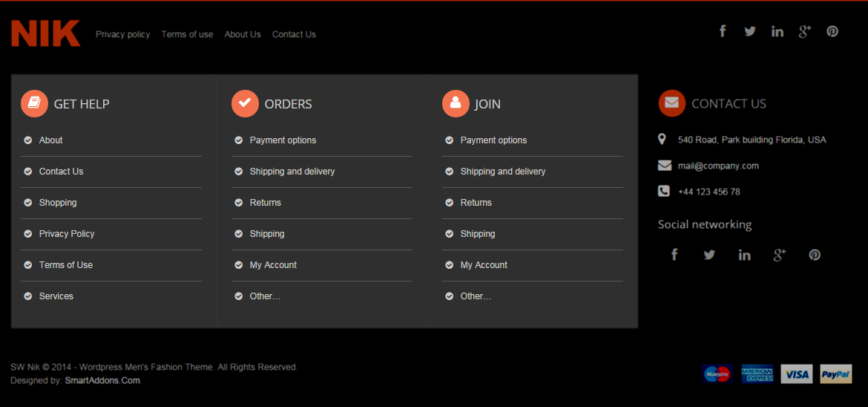Click the Contact Us envelope circle icon
The height and width of the screenshot is (407, 868).
point(671,103)
